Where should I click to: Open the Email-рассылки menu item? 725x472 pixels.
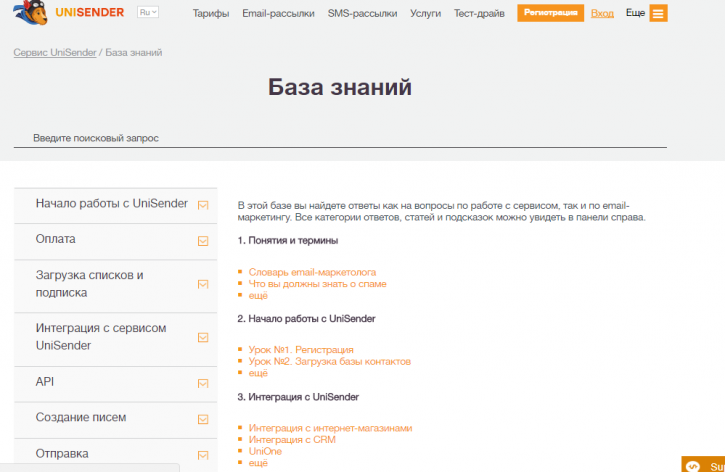pos(278,13)
